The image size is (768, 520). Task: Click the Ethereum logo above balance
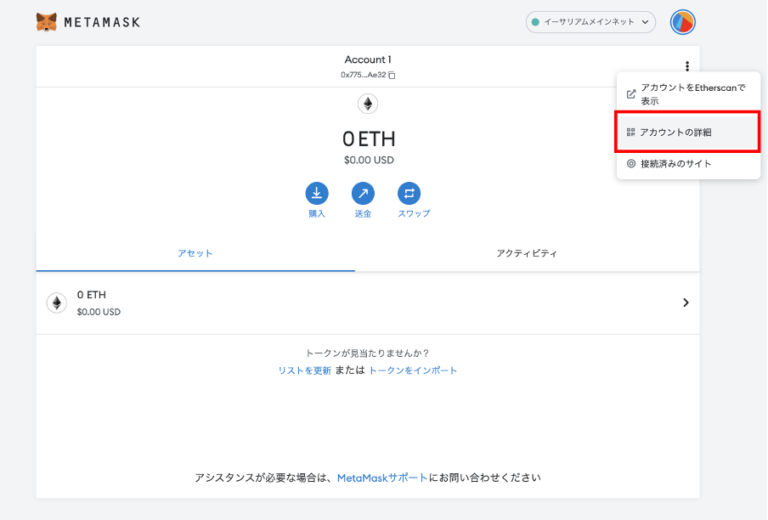click(367, 104)
